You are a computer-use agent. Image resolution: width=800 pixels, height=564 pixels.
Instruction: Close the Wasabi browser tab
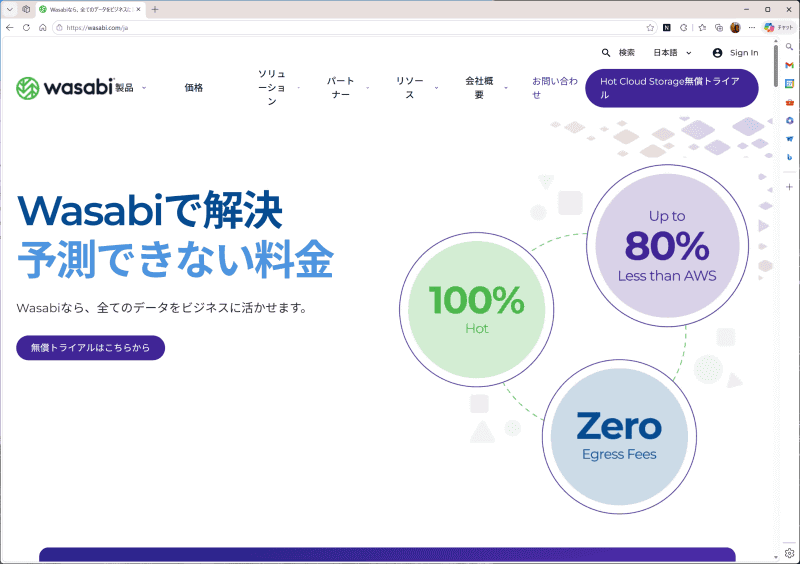click(138, 9)
